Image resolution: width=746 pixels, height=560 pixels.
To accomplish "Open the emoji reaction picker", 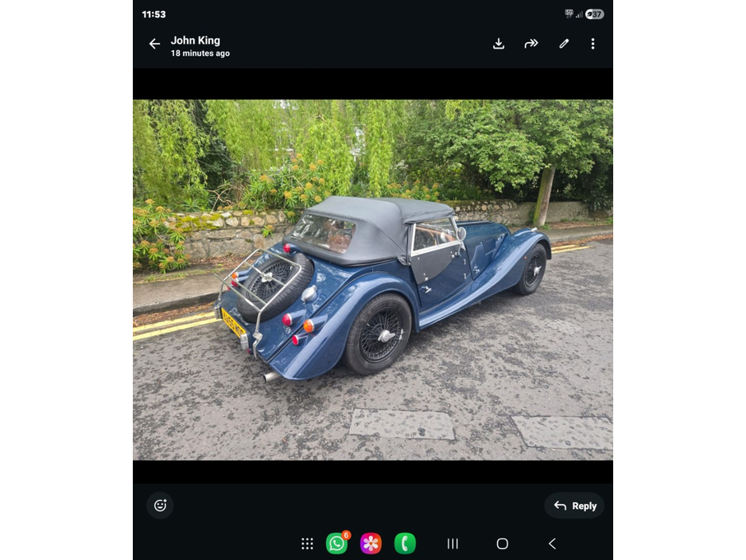I will click(160, 505).
